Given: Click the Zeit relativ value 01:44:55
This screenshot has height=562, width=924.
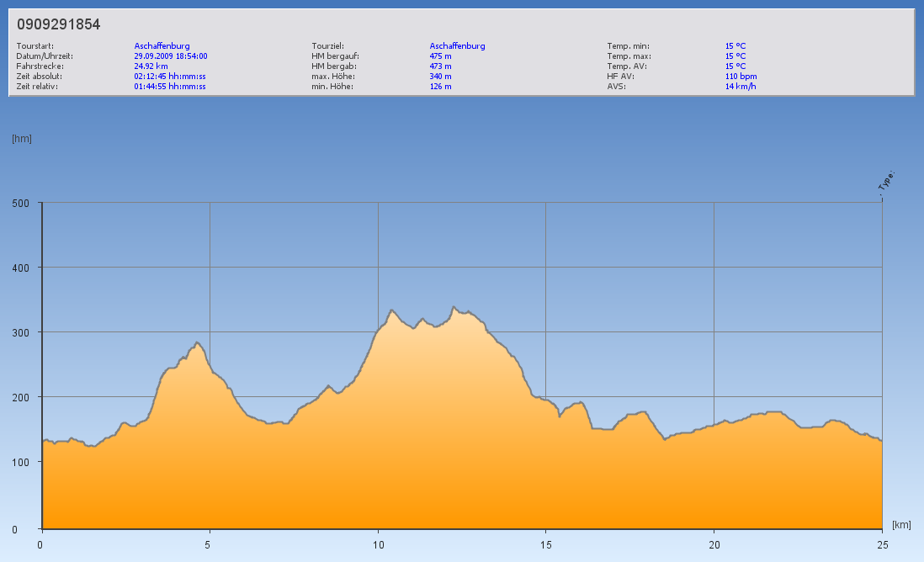Looking at the screenshot, I should tap(170, 87).
